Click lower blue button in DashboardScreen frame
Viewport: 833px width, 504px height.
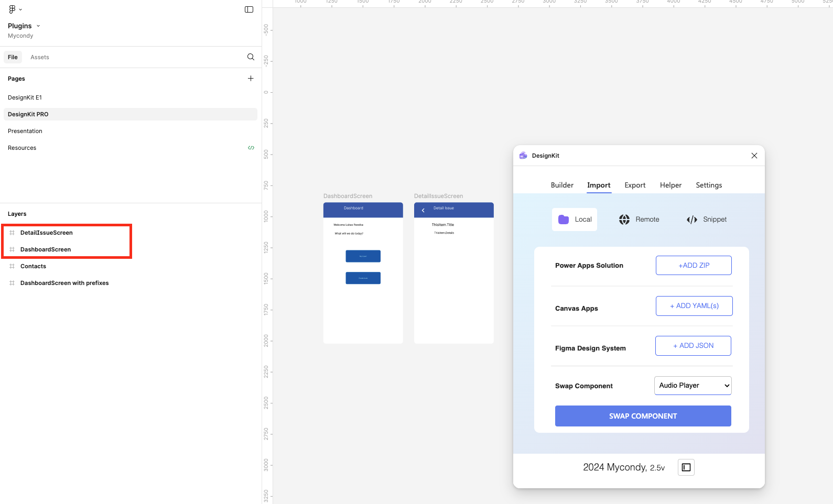click(363, 278)
